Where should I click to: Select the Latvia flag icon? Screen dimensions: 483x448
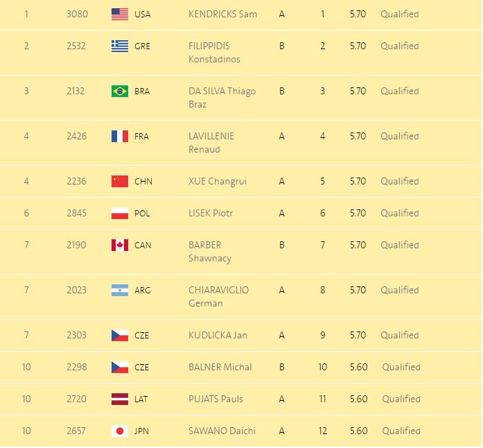point(120,399)
